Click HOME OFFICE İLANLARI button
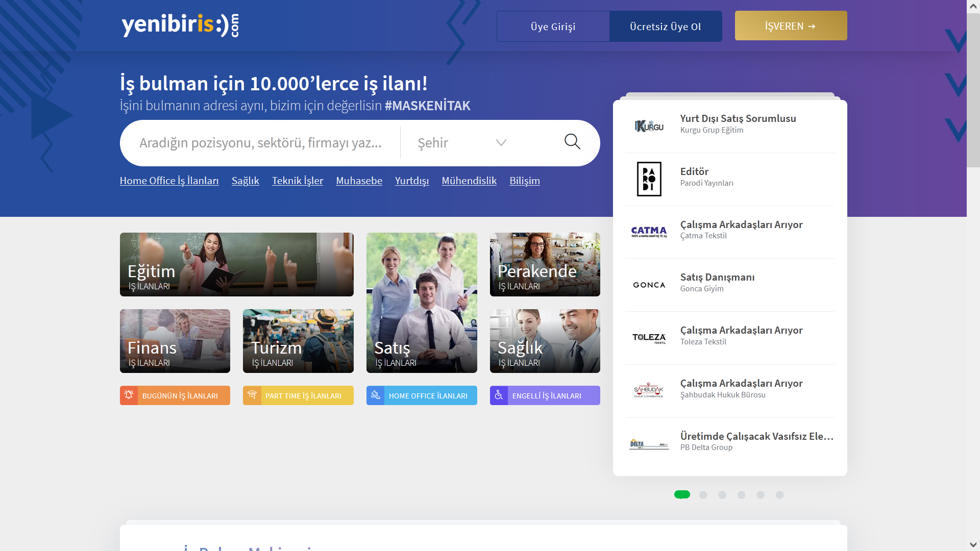The height and width of the screenshot is (551, 980). [422, 395]
